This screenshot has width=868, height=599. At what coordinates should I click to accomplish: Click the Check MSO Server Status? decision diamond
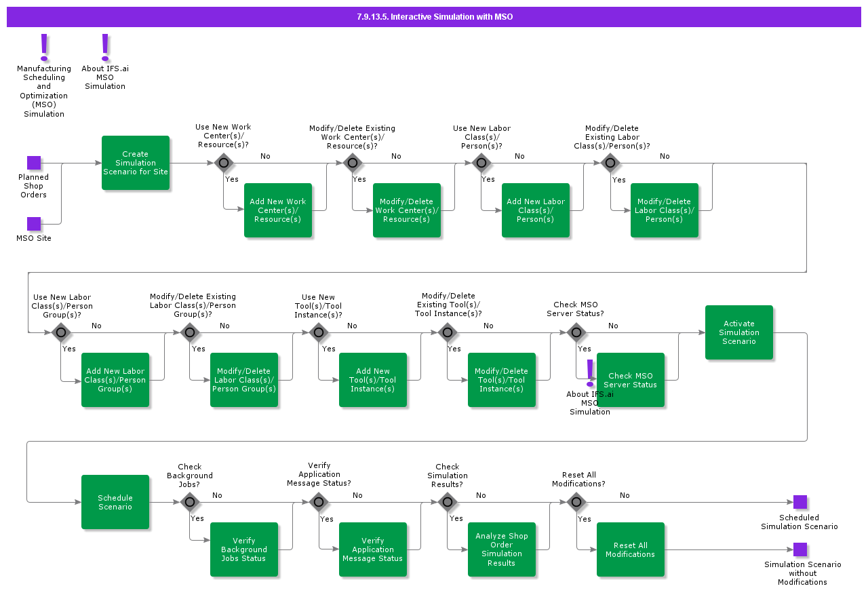pyautogui.click(x=576, y=332)
